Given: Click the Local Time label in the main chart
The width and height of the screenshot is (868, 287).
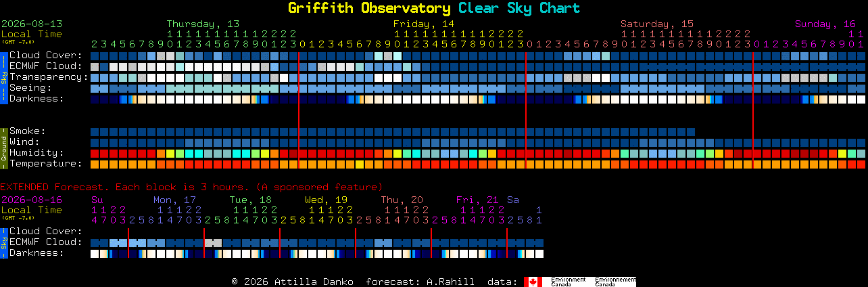Looking at the screenshot, I should tap(32, 34).
